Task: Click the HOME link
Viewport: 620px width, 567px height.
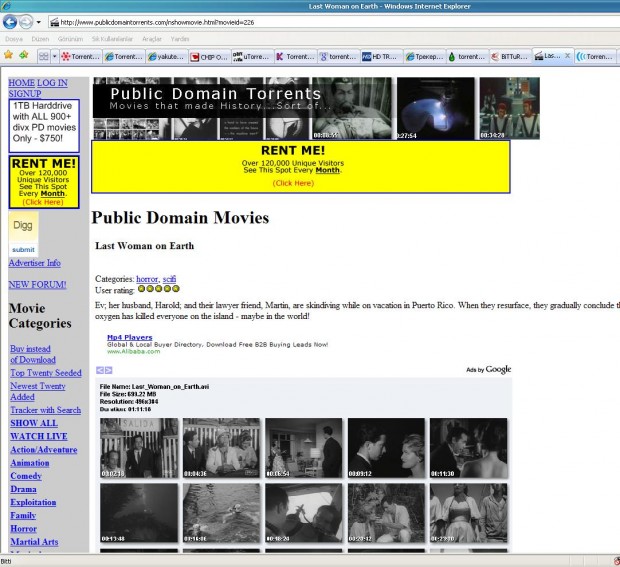Action: coord(22,83)
